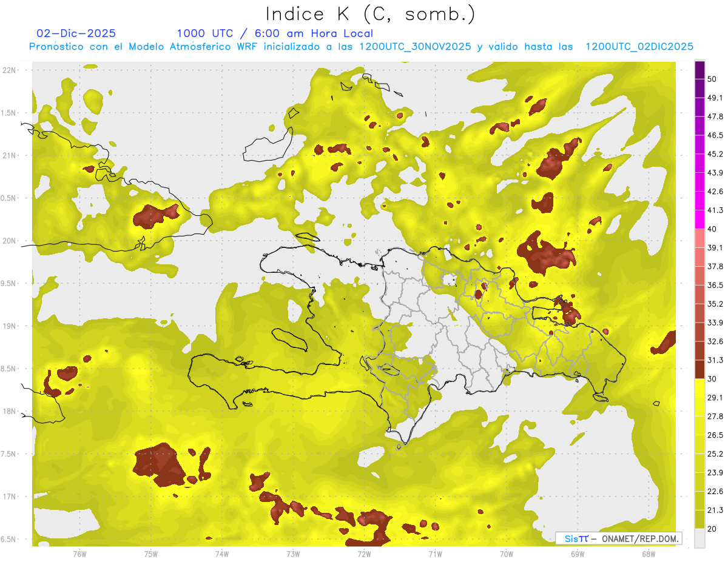Viewport: 728px width, 562px height.
Task: Click the colorbar value '33.9'
Action: (x=716, y=323)
